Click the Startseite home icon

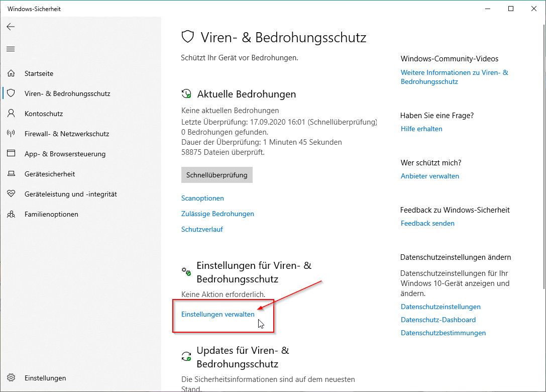click(x=11, y=73)
